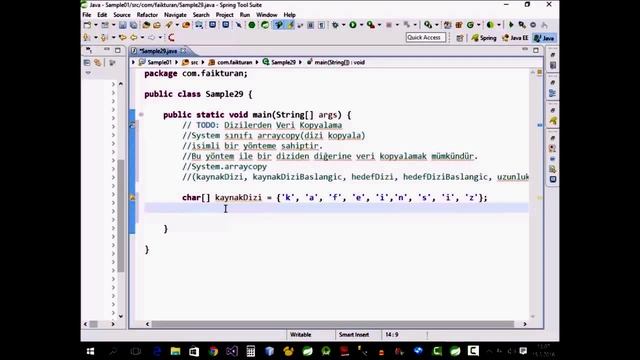640x360 pixels.
Task: Maximize the editor area using its icon
Action: (x=536, y=50)
